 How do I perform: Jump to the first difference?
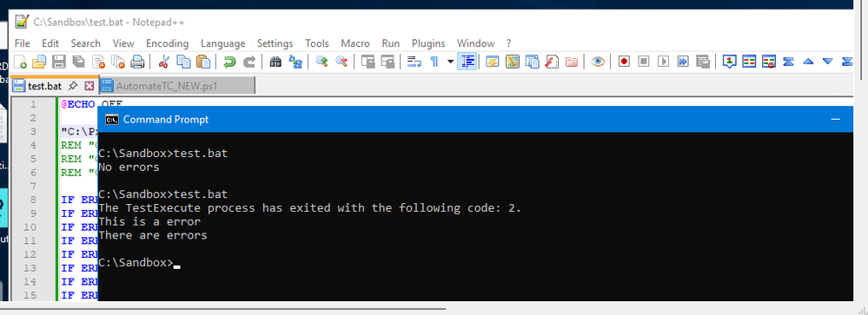tap(788, 62)
